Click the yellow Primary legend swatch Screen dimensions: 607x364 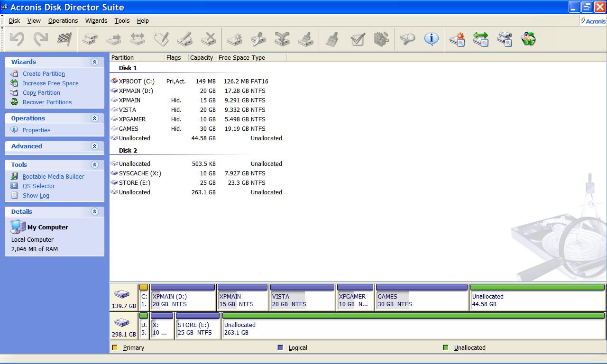(x=115, y=347)
